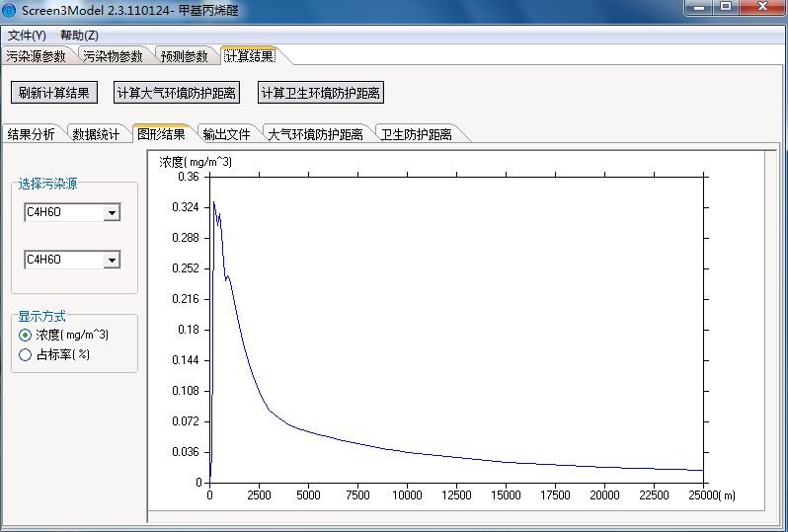Click the 显示方式 group label

(x=41, y=317)
